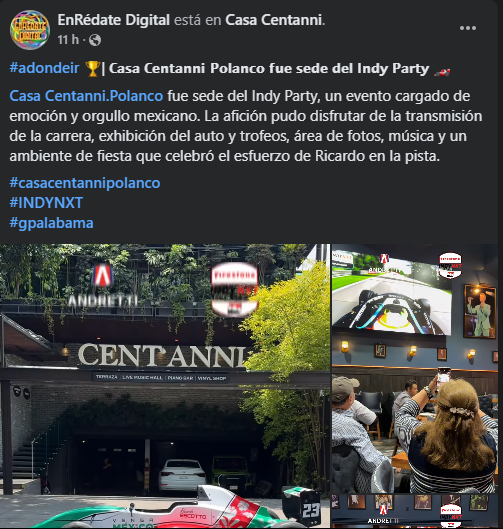Viewport: 503px width, 529px height.
Task: Open the #gpalabama hashtag
Action: pyautogui.click(x=51, y=223)
